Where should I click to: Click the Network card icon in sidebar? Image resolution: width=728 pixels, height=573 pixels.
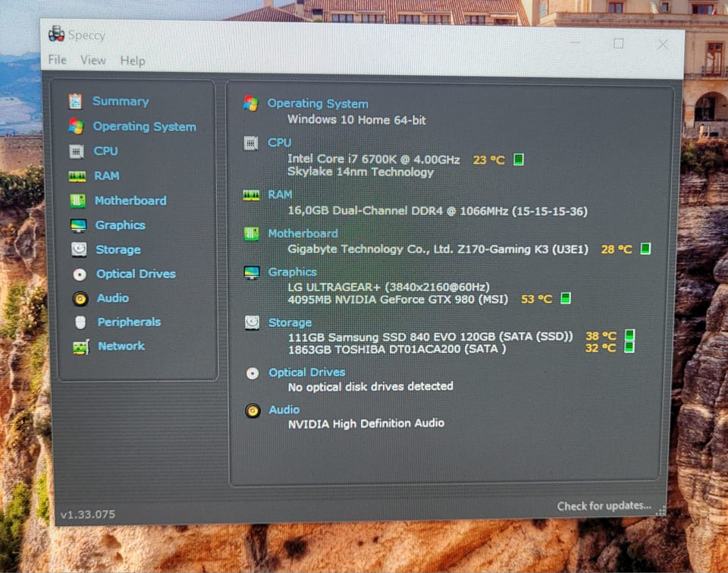[x=81, y=347]
